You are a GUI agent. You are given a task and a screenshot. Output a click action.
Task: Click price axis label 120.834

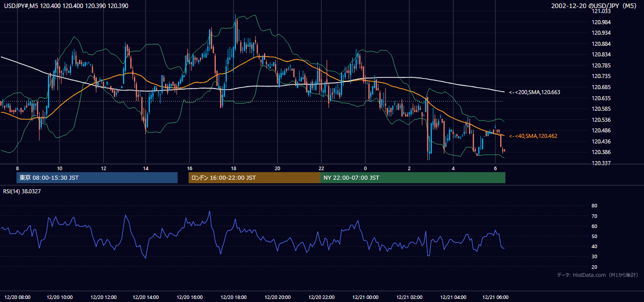tap(602, 54)
